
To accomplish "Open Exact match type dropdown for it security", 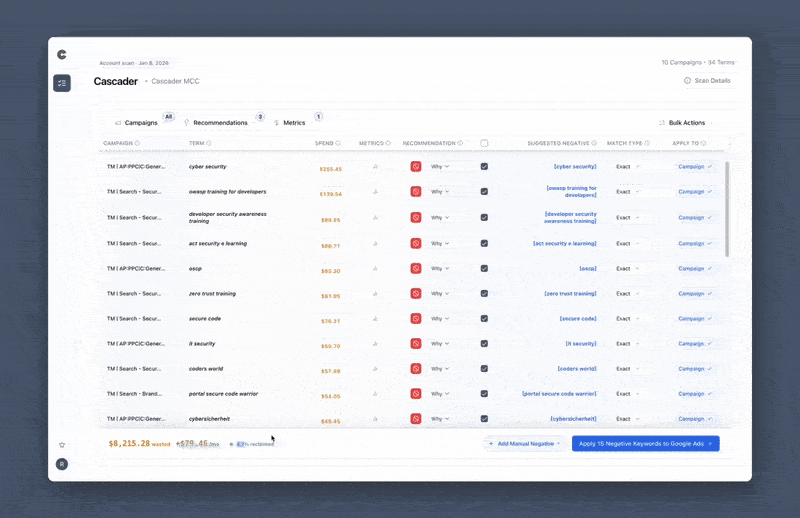I will click(x=628, y=344).
